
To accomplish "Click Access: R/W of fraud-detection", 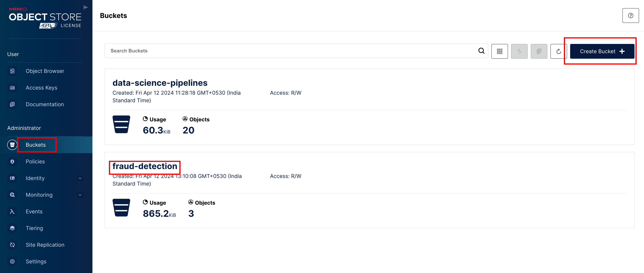I will coord(285,176).
